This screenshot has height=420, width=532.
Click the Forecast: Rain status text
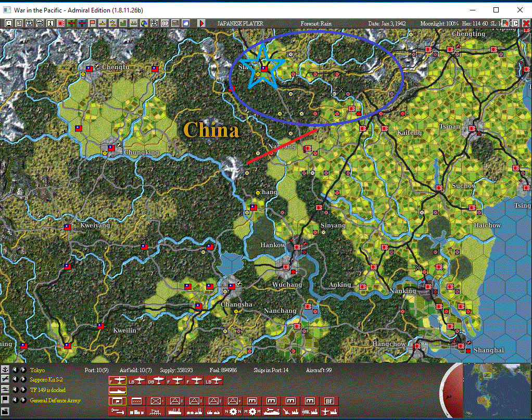pyautogui.click(x=316, y=23)
